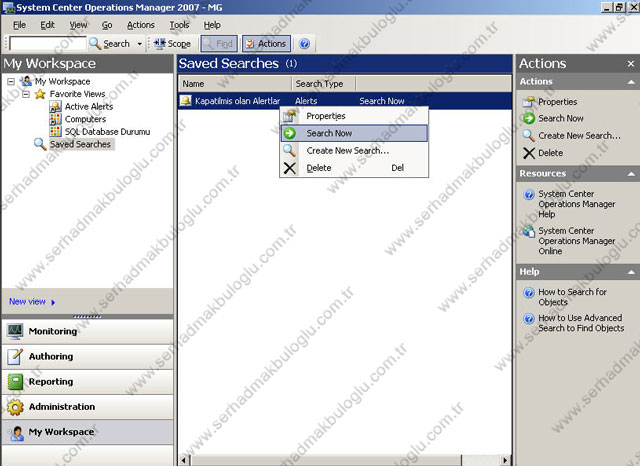The height and width of the screenshot is (466, 640).
Task: Select the Active Alerts view icon
Action: click(55, 107)
